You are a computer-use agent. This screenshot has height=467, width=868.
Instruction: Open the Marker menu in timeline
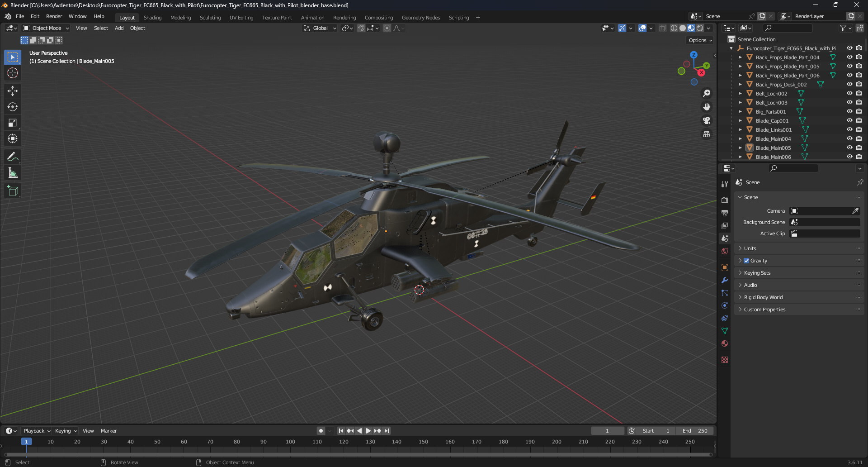tap(108, 431)
